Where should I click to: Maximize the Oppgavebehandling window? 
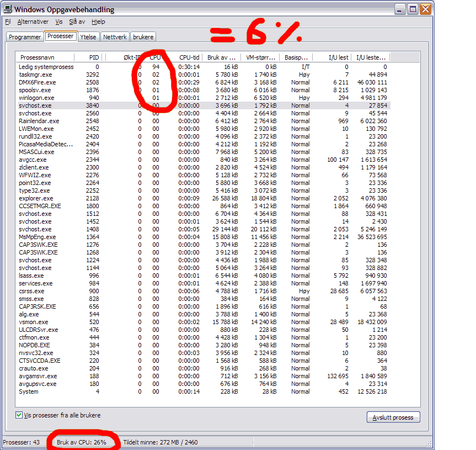point(413,9)
